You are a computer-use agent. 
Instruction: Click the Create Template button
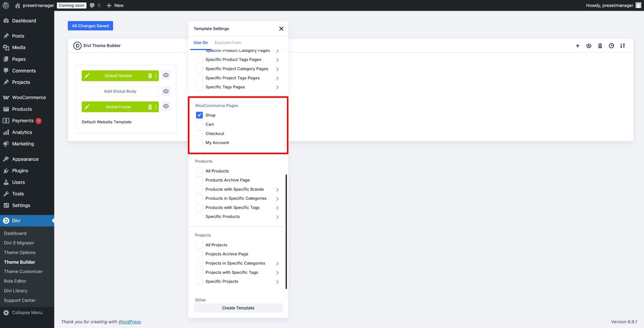tap(238, 308)
